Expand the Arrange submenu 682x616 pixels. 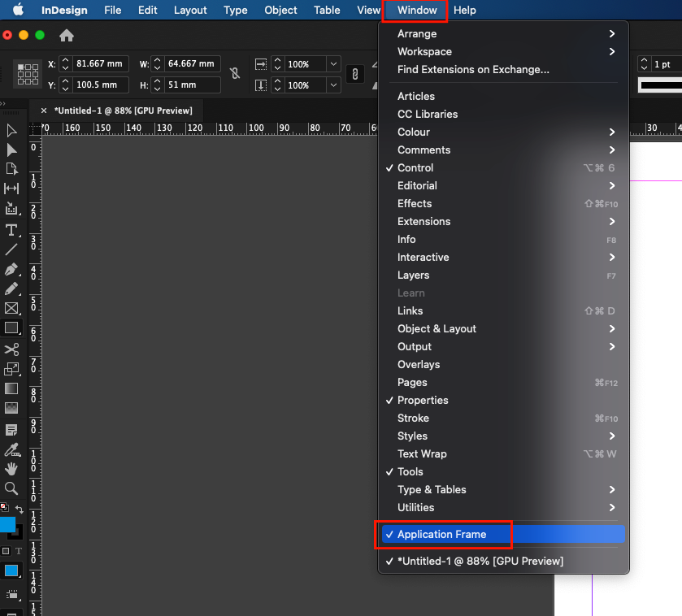[417, 33]
